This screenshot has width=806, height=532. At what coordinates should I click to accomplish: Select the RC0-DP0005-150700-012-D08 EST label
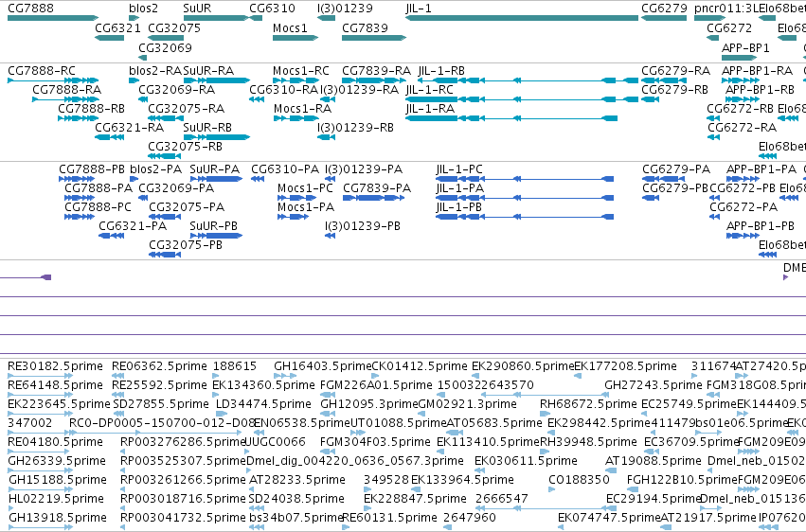(163, 422)
